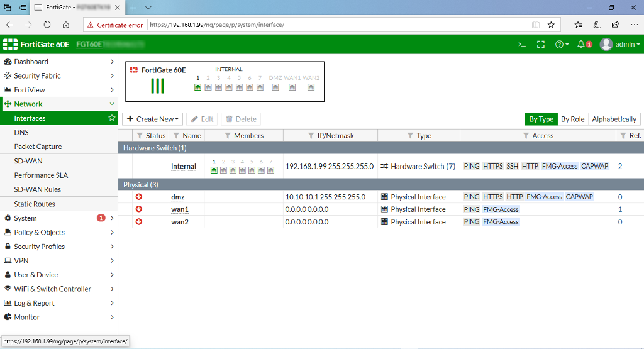Select the wan2 interface name

click(x=180, y=222)
